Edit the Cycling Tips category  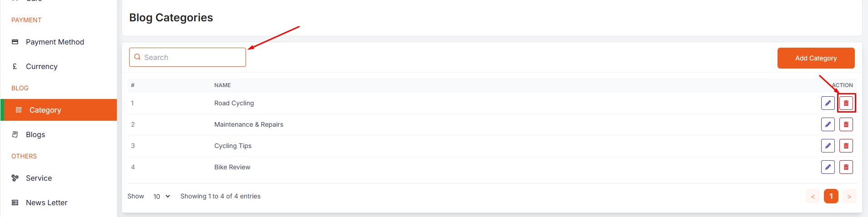828,146
